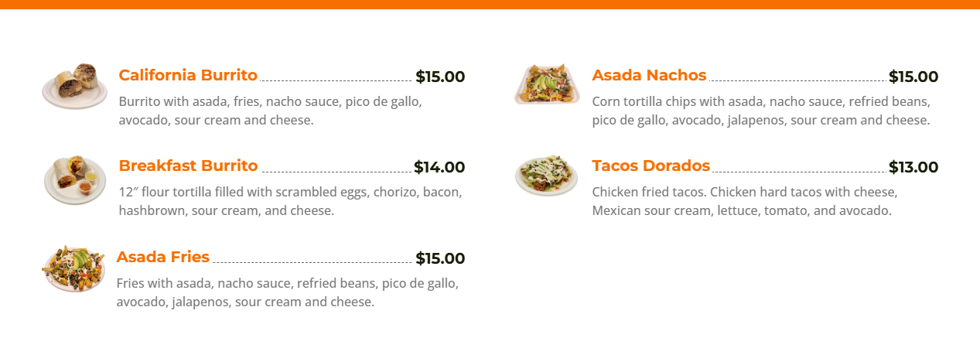Open the California Burrito title
This screenshot has width=980, height=355.
(188, 76)
